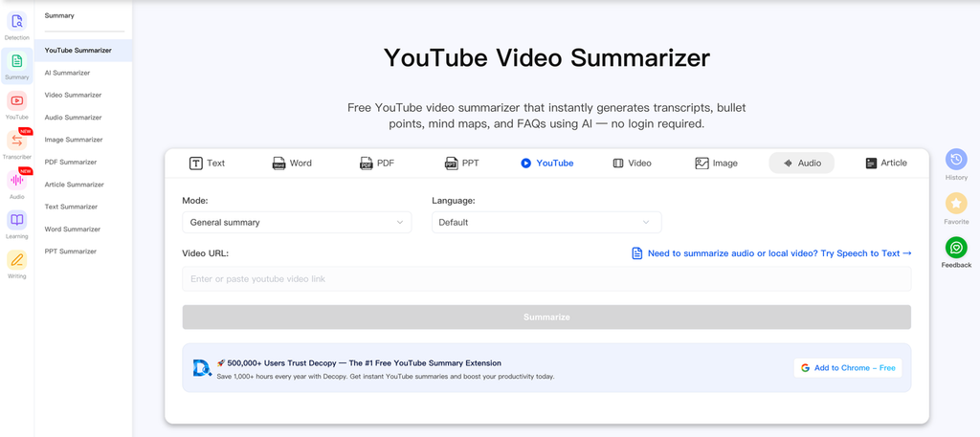Open the Favorite star icon
980x437 pixels.
tap(956, 204)
